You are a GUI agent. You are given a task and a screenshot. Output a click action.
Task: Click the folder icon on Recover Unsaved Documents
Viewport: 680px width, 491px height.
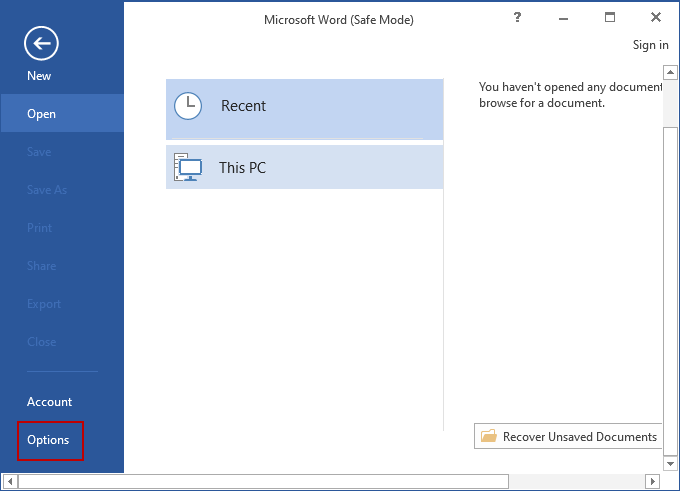coord(489,435)
